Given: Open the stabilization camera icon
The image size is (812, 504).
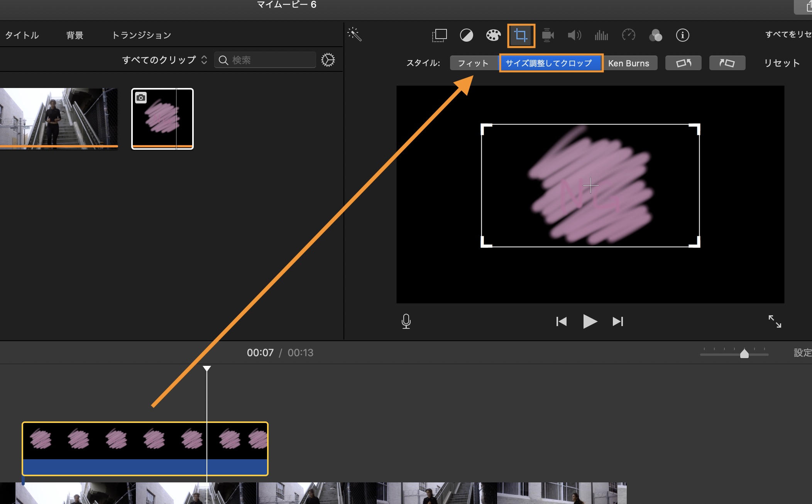Looking at the screenshot, I should (548, 36).
